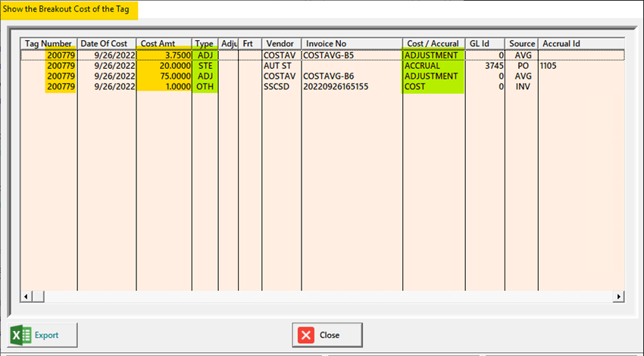Click the Accrual Id column header

(x=580, y=44)
